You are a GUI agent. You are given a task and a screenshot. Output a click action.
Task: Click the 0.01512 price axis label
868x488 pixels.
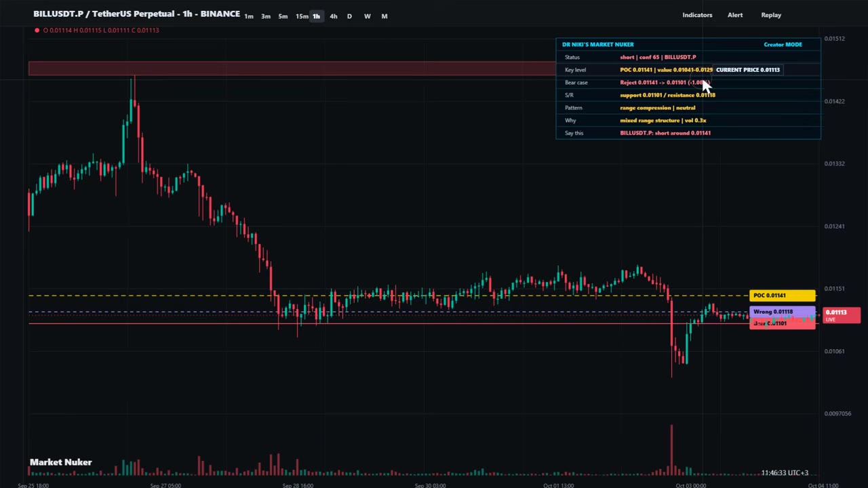coord(835,39)
